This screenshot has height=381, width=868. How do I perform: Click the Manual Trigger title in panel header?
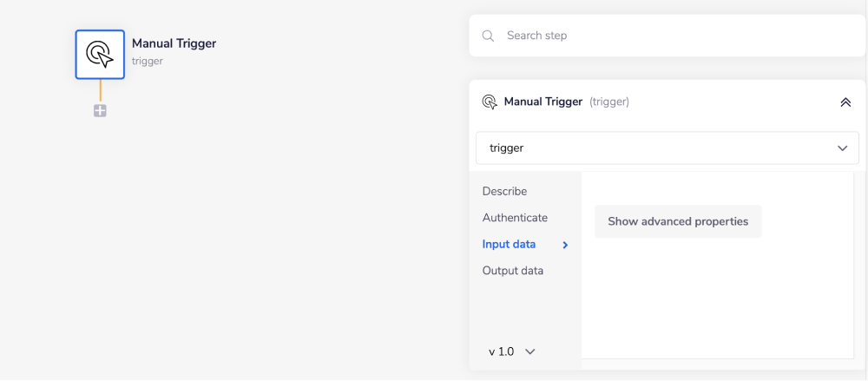click(543, 102)
